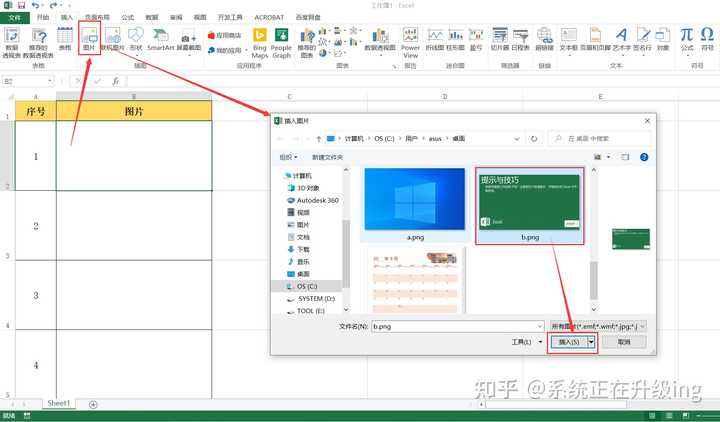Click the file name input field
720x422 pixels.
(x=454, y=326)
